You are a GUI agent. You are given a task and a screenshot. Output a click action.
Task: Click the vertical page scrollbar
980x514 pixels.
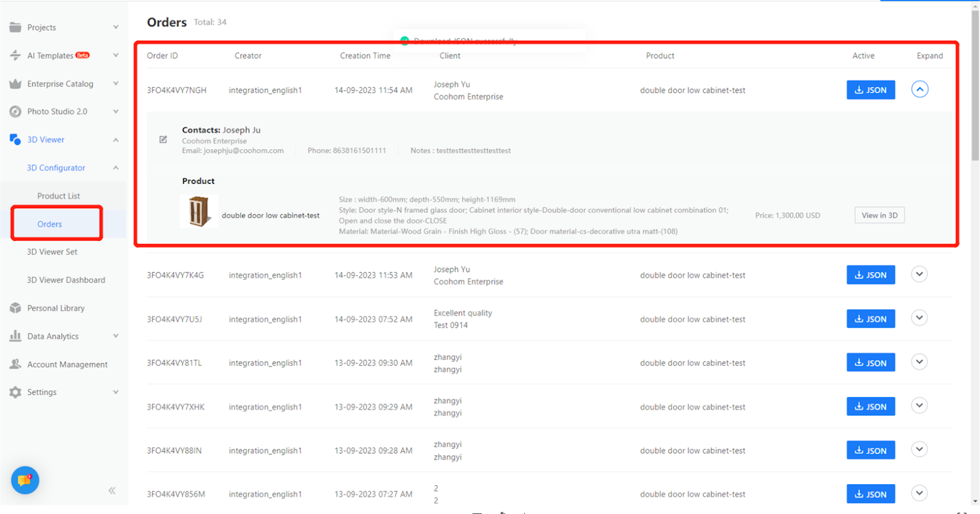tap(975, 86)
